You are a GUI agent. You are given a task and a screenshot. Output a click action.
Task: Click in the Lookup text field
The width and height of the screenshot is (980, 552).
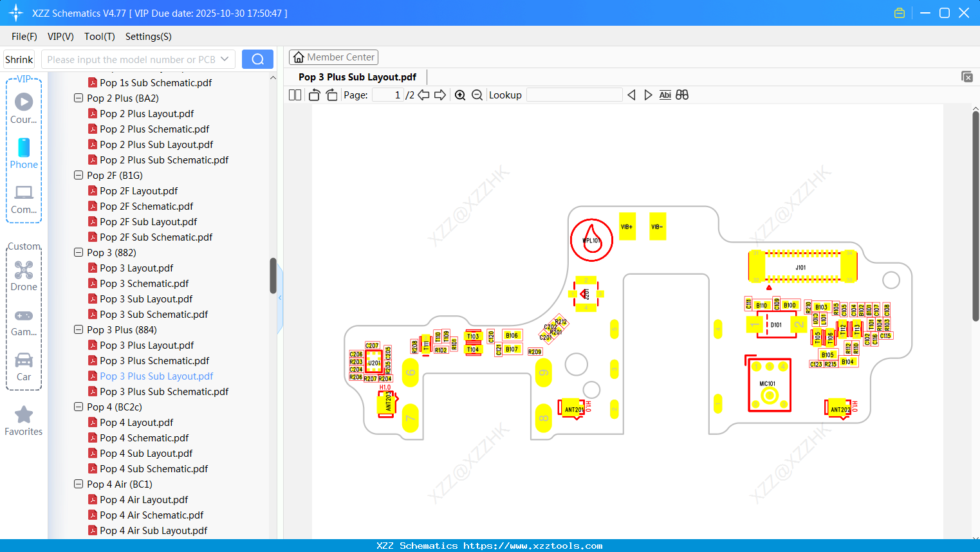[x=575, y=95]
